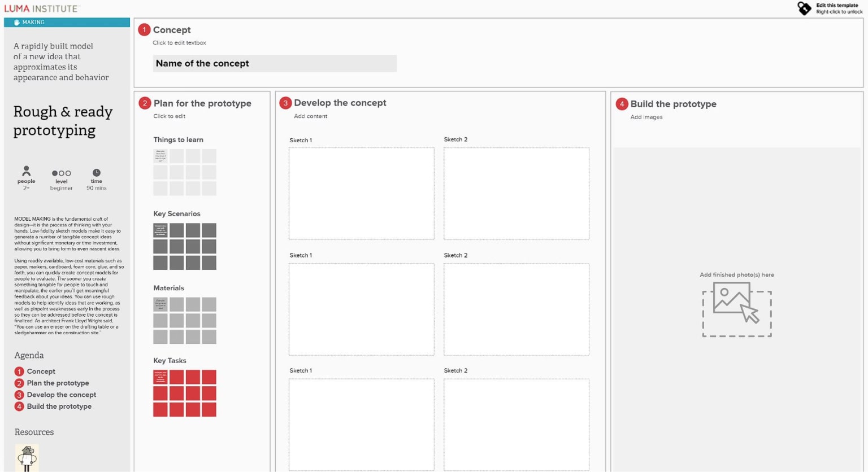Click 'Click to edit textbox' under Concept
868x472 pixels.
coord(179,42)
